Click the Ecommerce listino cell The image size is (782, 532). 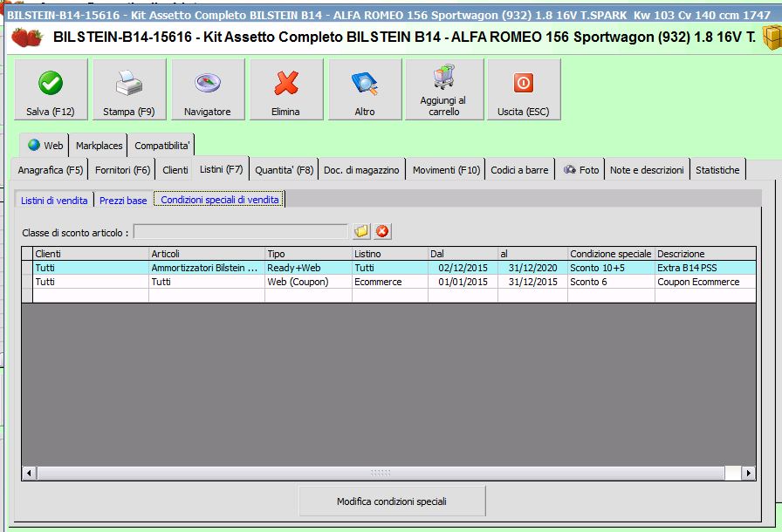(x=390, y=282)
